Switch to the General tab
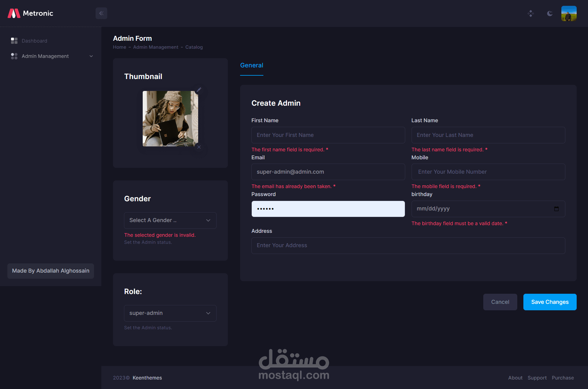 251,65
